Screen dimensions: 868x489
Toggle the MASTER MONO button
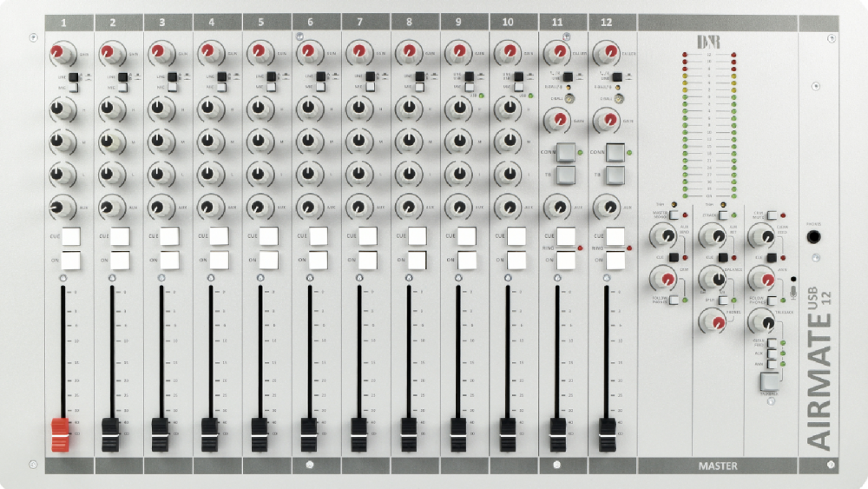(674, 215)
